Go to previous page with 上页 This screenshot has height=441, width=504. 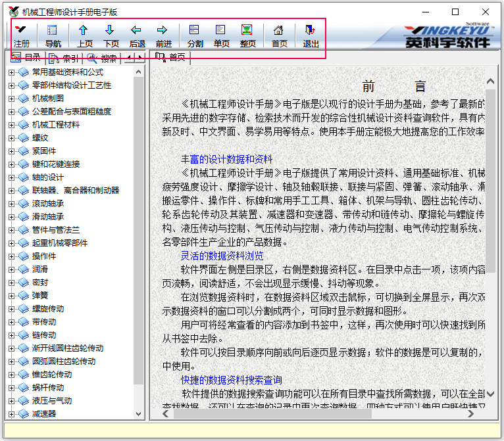tap(84, 36)
